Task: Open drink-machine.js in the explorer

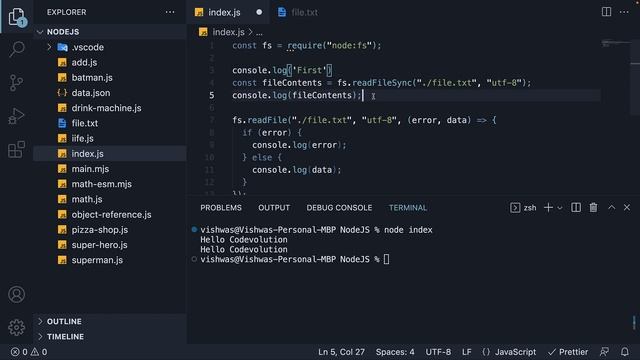Action: click(x=110, y=108)
